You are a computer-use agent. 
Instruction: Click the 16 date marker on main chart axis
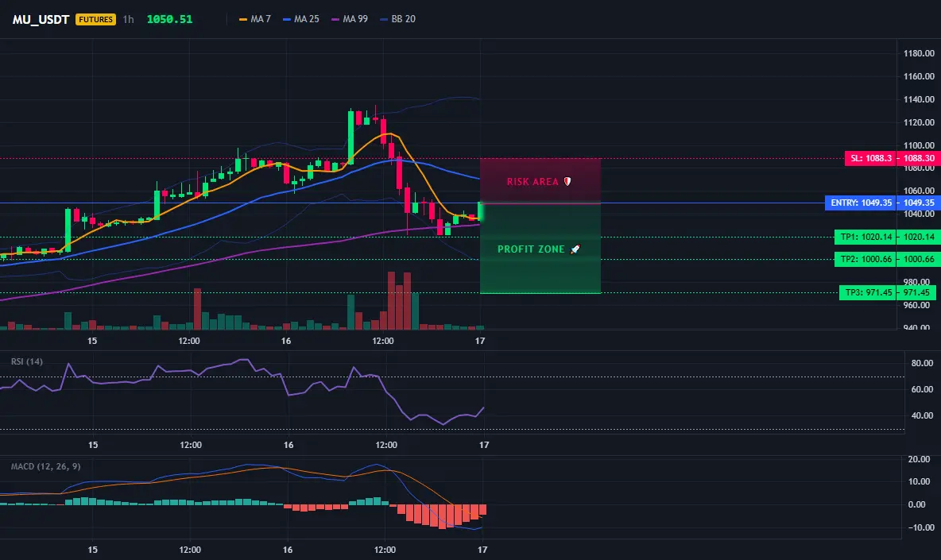[x=286, y=341]
